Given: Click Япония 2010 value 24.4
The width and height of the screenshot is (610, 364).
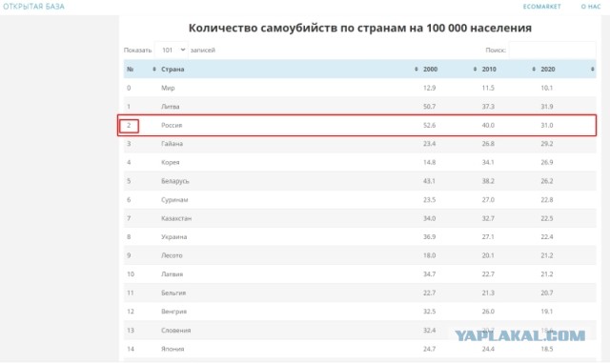Looking at the screenshot, I should tap(488, 349).
